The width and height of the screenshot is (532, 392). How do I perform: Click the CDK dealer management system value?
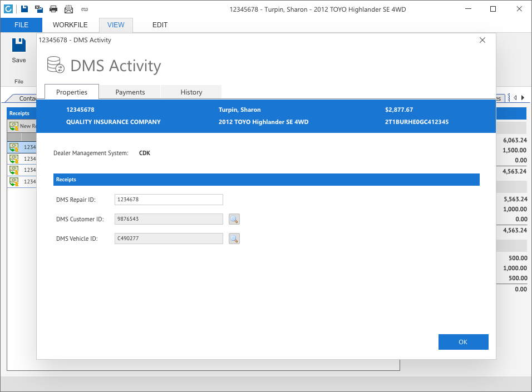click(x=145, y=153)
